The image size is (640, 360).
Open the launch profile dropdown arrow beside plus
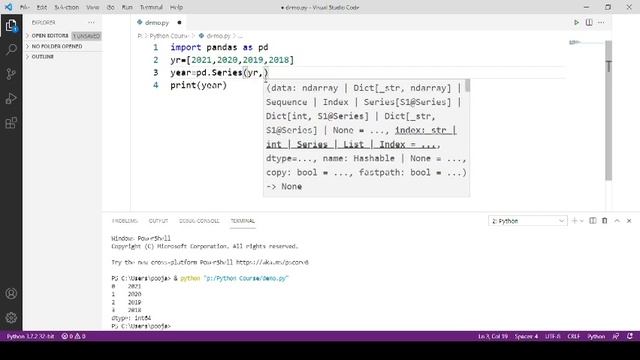(x=582, y=221)
